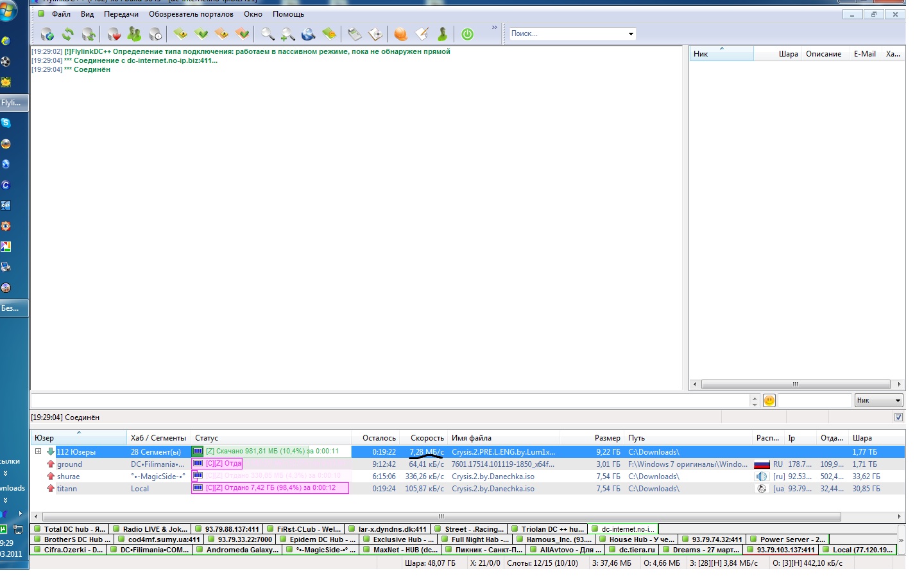Sort user list by Шара column
The height and width of the screenshot is (578, 924).
click(x=788, y=54)
